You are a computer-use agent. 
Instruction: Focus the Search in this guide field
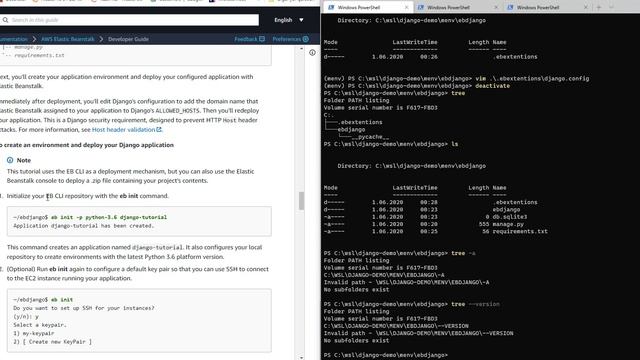click(x=129, y=20)
